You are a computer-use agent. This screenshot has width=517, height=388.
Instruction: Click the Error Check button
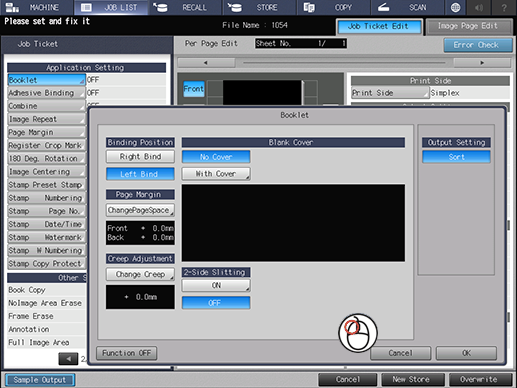click(478, 45)
